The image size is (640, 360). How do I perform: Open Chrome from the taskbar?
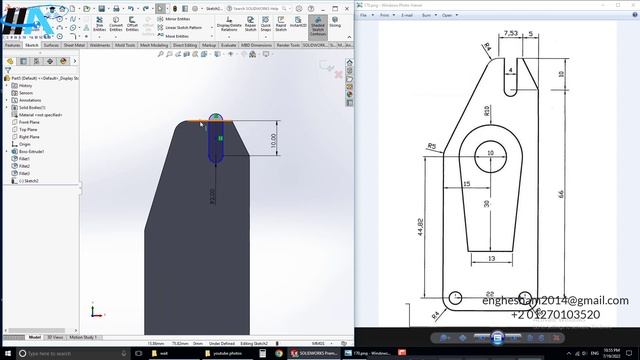(x=279, y=353)
